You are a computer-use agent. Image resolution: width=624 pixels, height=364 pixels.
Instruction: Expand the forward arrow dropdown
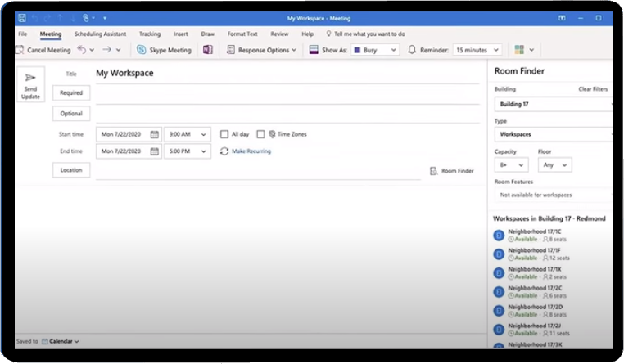(118, 50)
